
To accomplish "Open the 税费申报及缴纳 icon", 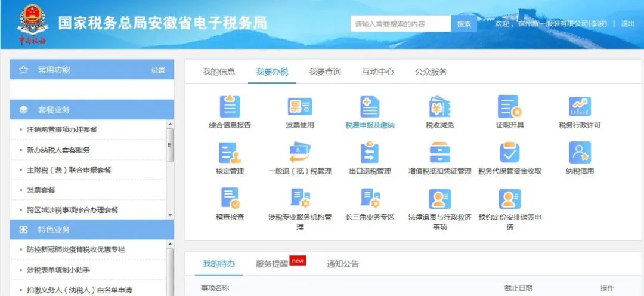I will (x=370, y=107).
